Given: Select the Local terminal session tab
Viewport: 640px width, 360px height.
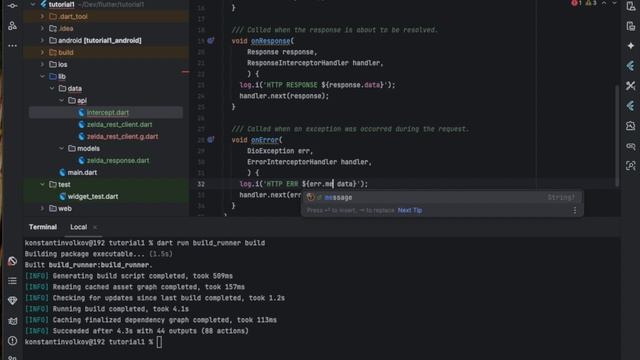Looking at the screenshot, I should point(78,227).
